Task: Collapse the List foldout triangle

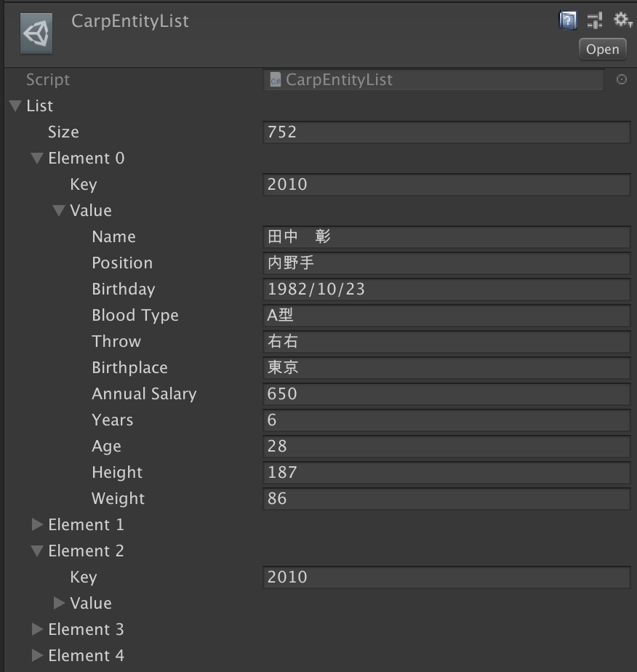Action: (x=15, y=106)
